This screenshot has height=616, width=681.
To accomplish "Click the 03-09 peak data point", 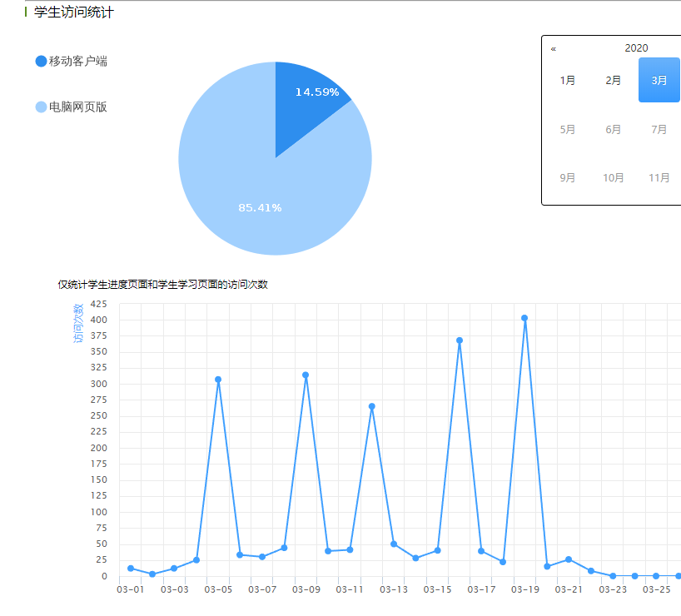I will pos(306,375).
